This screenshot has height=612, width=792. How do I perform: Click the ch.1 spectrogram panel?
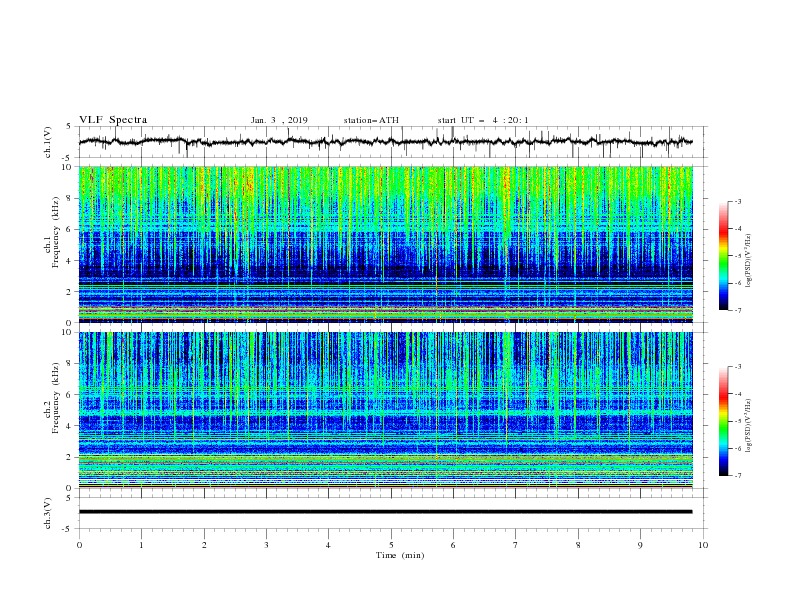(x=385, y=244)
